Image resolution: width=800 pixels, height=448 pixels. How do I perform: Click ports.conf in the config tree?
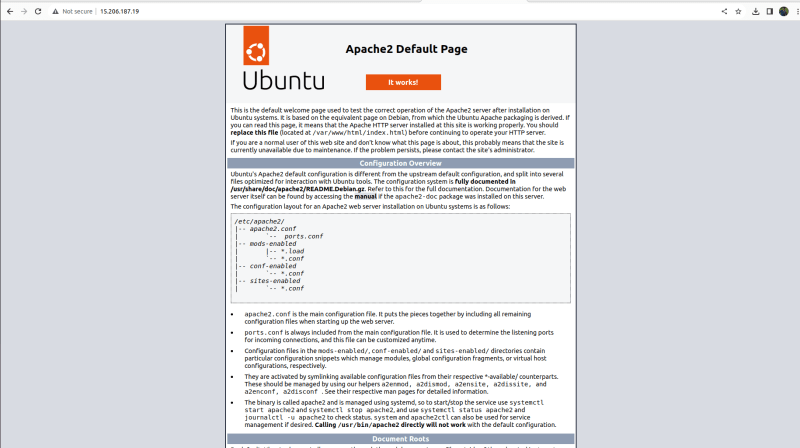[x=304, y=236]
